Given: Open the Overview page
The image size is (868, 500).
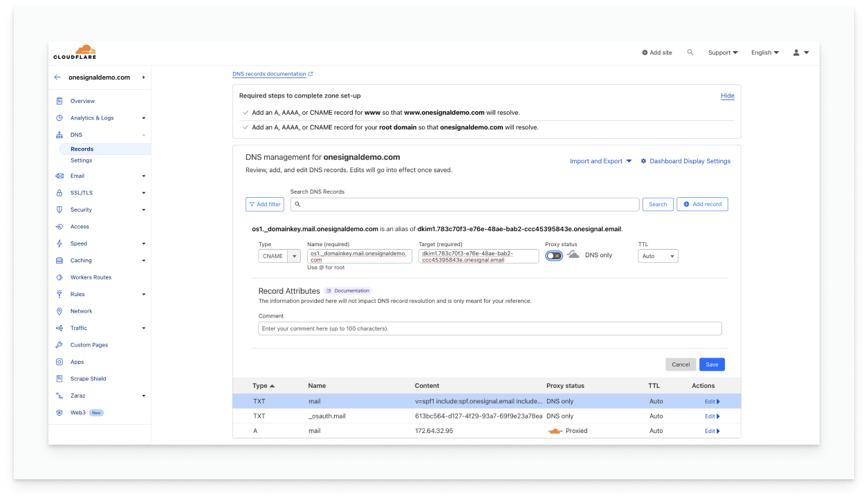Looking at the screenshot, I should [82, 101].
